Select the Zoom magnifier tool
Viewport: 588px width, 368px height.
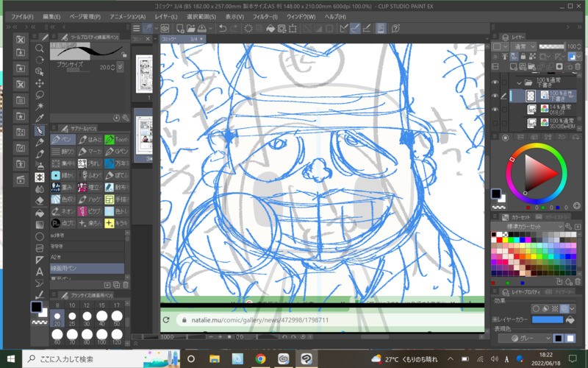coord(40,48)
